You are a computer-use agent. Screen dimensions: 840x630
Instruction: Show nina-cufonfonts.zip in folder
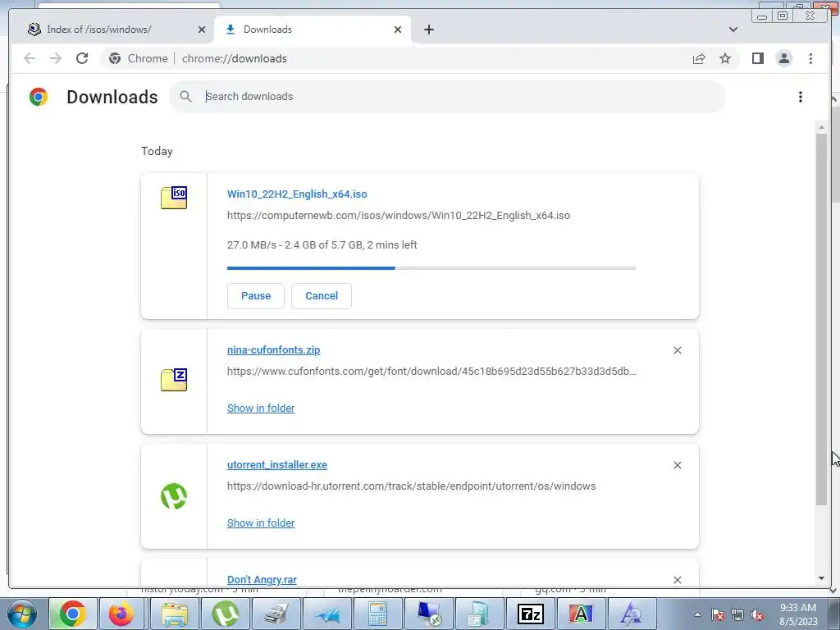(x=261, y=409)
